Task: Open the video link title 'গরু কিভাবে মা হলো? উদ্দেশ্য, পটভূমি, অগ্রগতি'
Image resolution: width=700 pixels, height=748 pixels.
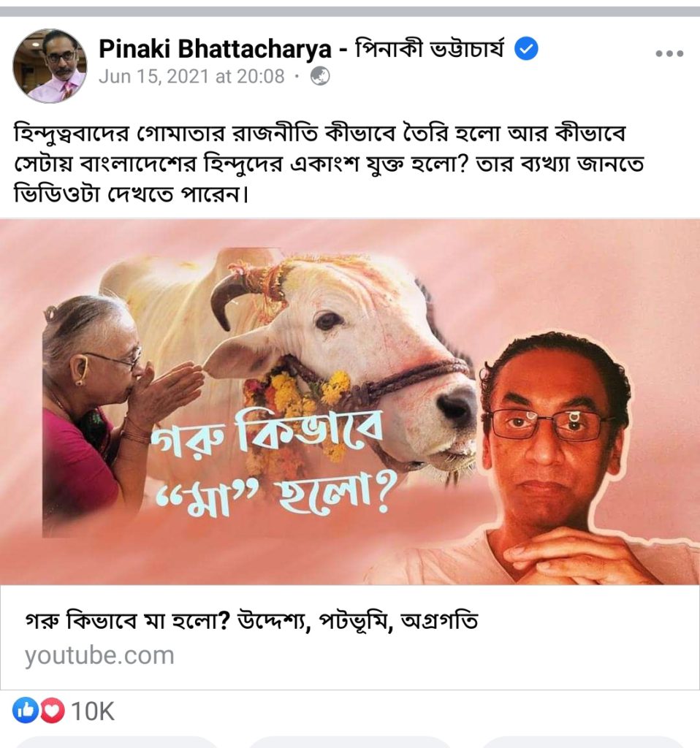Action: 251,621
